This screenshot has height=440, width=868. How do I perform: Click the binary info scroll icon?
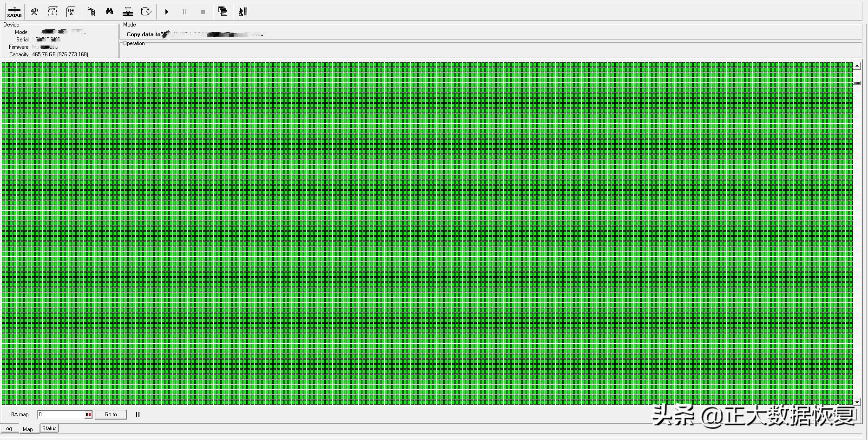point(53,12)
